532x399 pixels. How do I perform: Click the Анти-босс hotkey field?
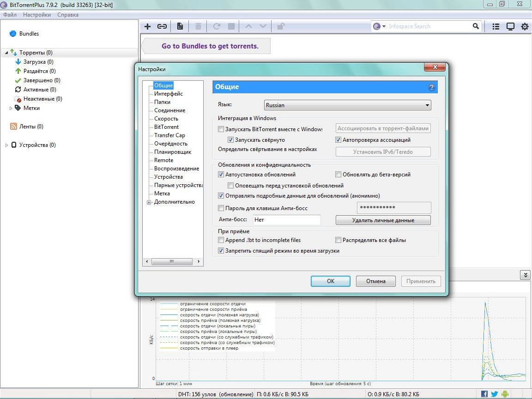click(x=287, y=220)
